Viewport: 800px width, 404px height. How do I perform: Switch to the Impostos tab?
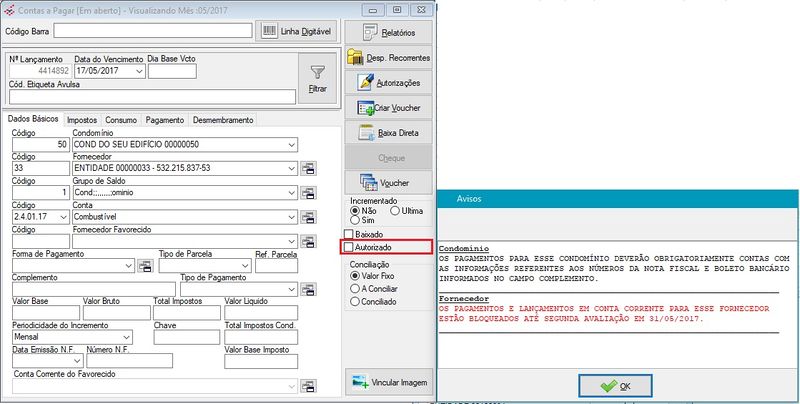[x=82, y=120]
